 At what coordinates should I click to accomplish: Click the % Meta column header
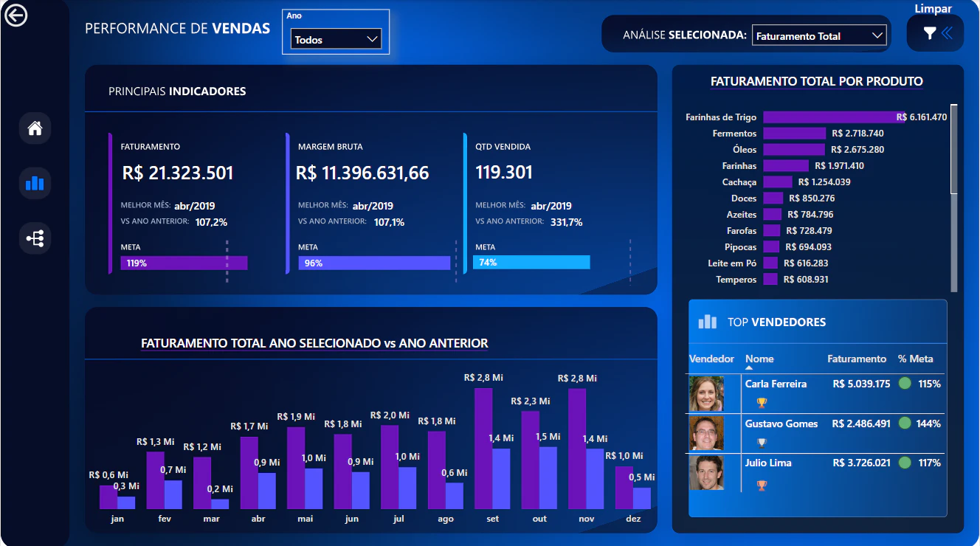pyautogui.click(x=915, y=359)
